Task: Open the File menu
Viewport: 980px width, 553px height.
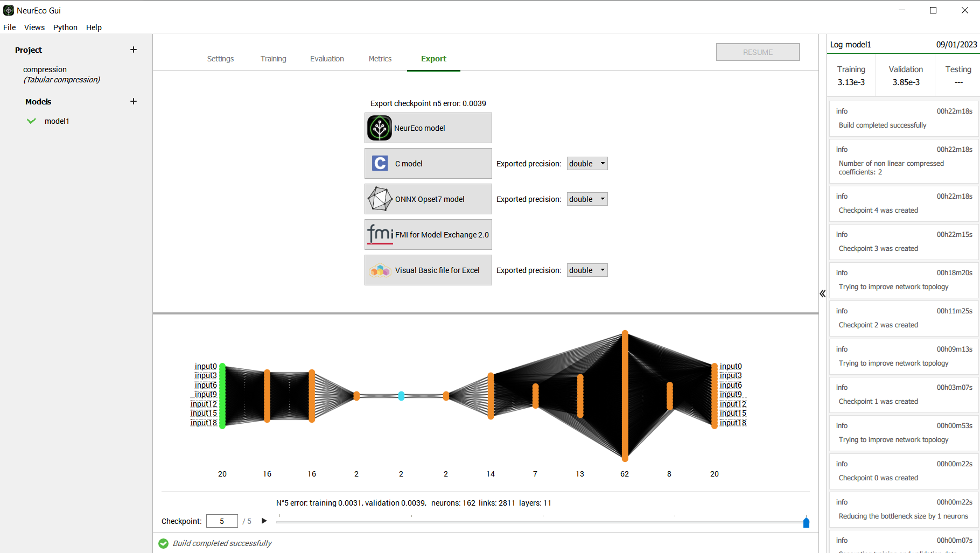Action: pos(10,27)
